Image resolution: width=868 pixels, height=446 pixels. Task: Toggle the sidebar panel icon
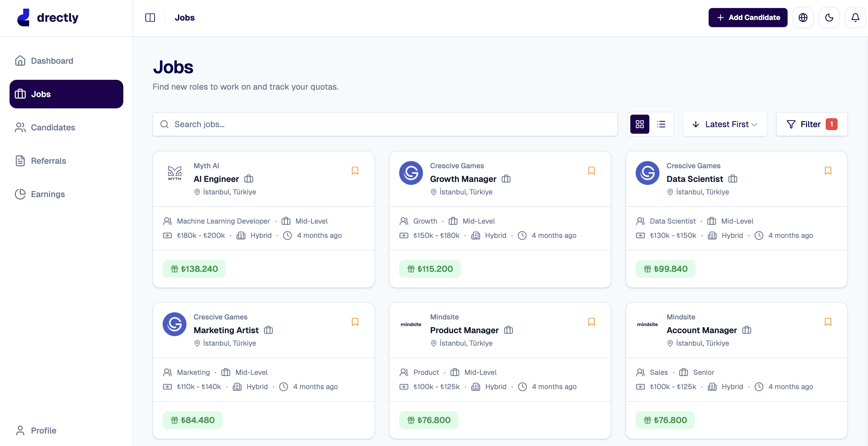click(x=150, y=18)
